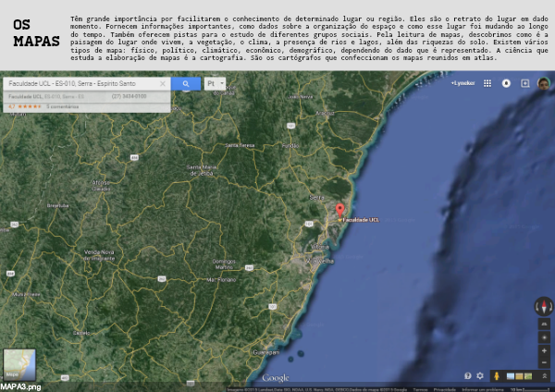Clear the search box with the X
Viewport: 555px width, 392px height.
163,84
